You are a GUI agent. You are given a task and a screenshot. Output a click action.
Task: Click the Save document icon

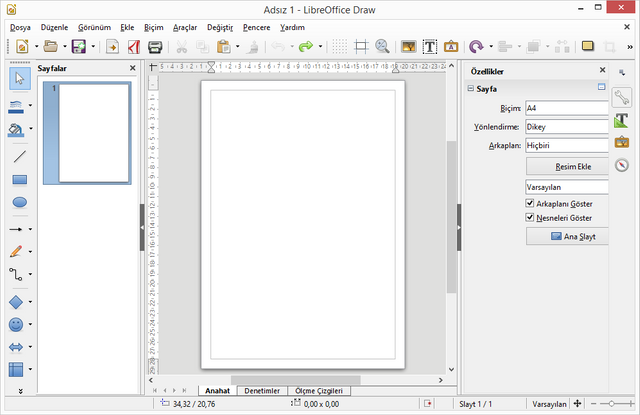pos(79,47)
